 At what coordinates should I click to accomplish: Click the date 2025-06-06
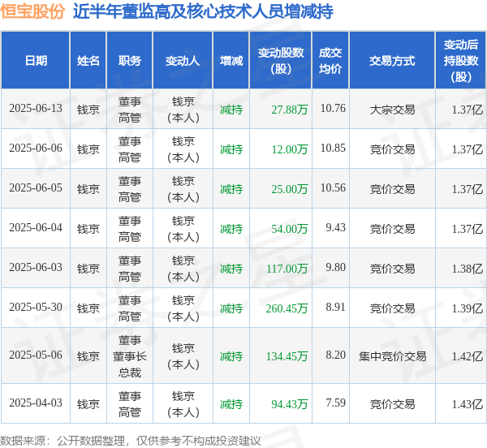(x=36, y=148)
